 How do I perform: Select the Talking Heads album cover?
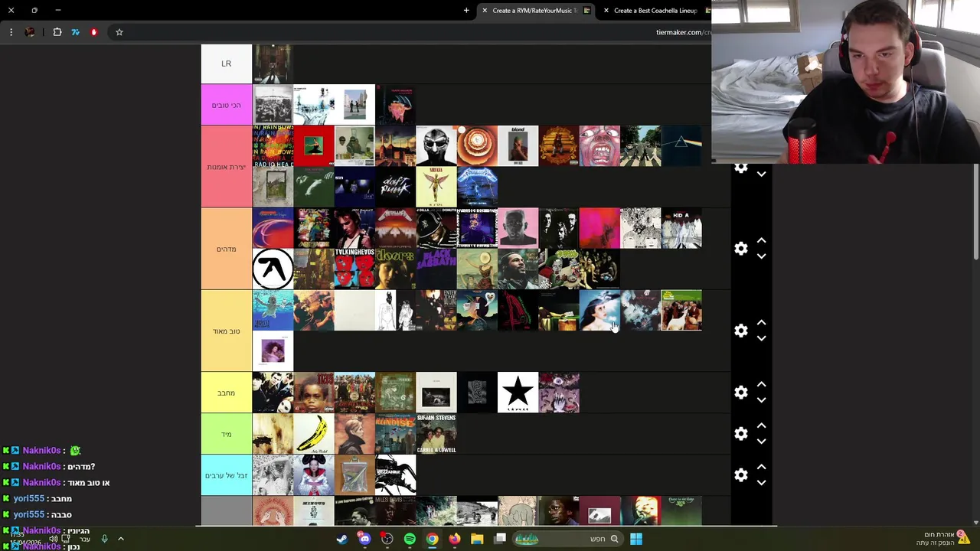354,269
